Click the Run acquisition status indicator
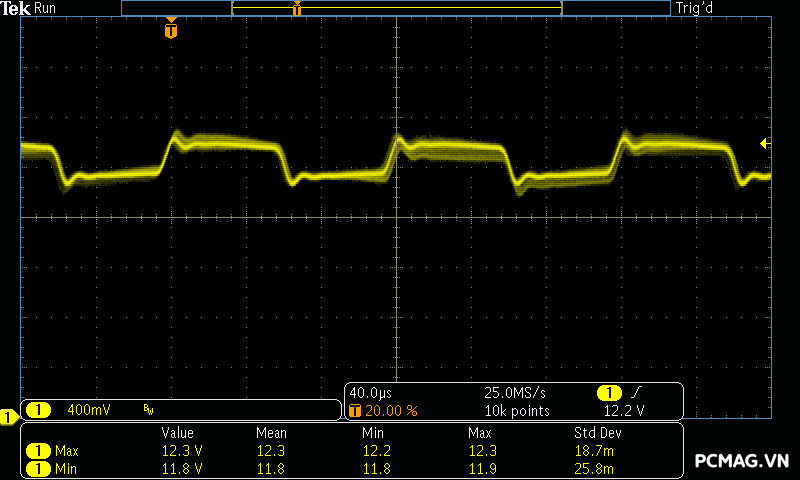 (46, 8)
